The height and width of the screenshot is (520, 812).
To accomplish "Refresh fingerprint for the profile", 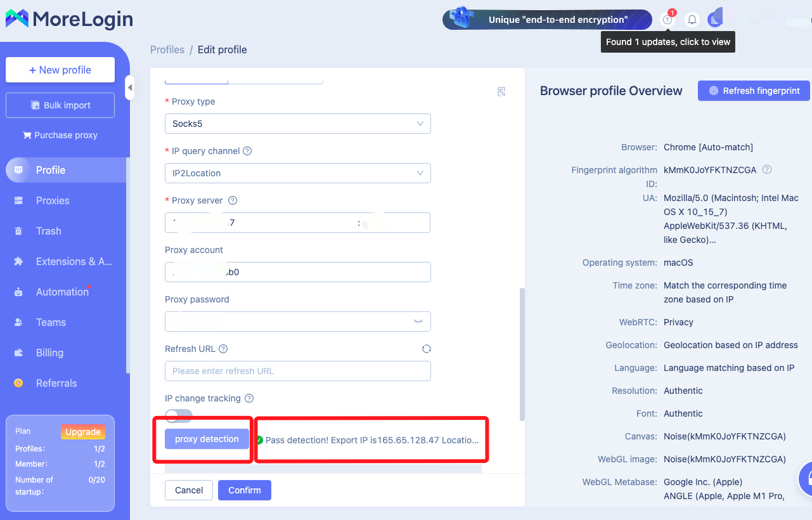I will click(x=754, y=91).
